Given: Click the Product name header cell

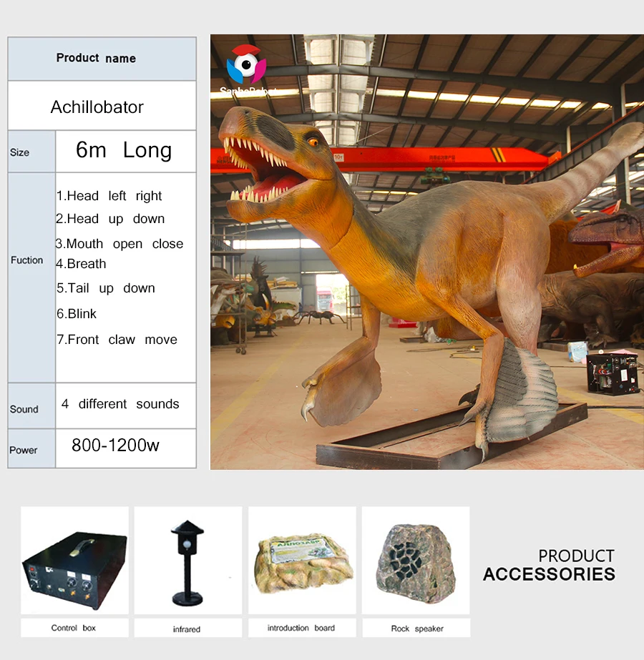Looking at the screenshot, I should (96, 59).
